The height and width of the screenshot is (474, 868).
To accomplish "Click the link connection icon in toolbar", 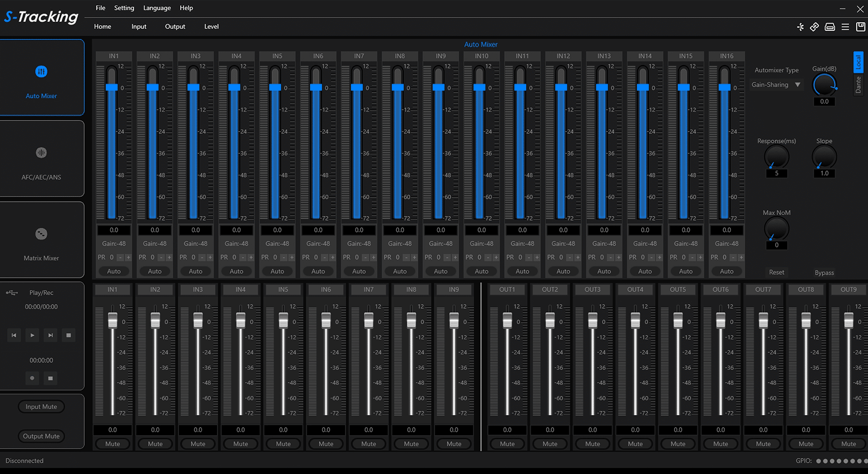I will pos(814,27).
